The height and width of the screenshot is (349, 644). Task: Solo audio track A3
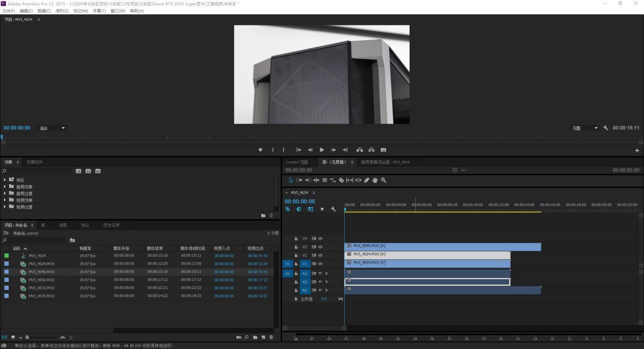coord(326,290)
